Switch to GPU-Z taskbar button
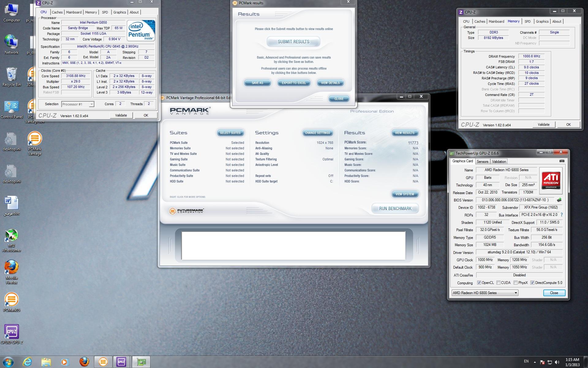This screenshot has height=368, width=588. [141, 362]
